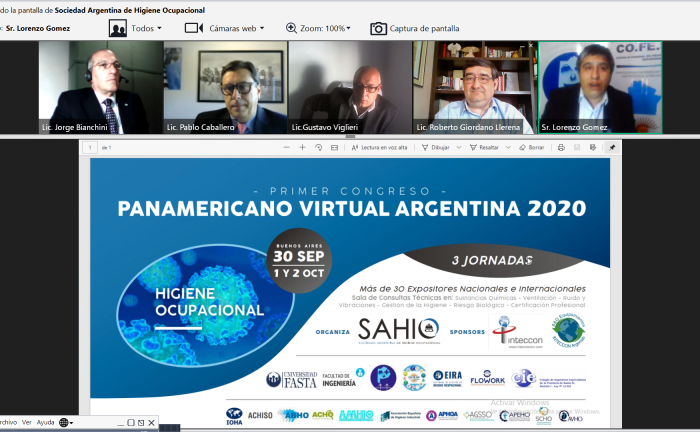Toggle the Dibujar drawing tool
The image size is (700, 432).
436,148
